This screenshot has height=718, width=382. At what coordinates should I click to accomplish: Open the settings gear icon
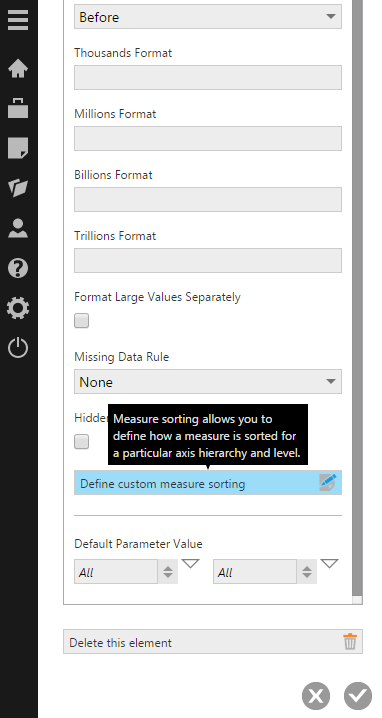tap(18, 308)
